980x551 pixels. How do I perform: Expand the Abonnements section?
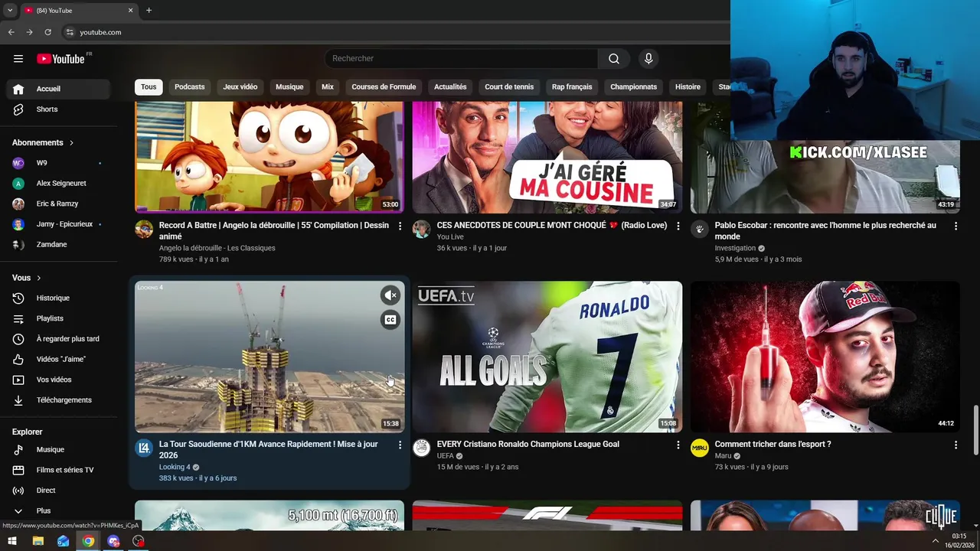[43, 143]
